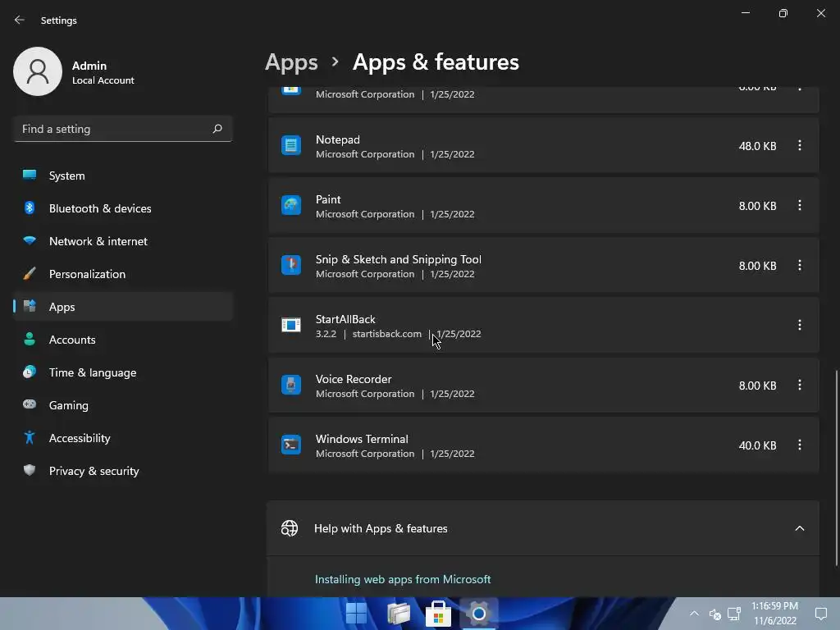The width and height of the screenshot is (840, 630).
Task: Click the Paint app icon
Action: pyautogui.click(x=291, y=205)
